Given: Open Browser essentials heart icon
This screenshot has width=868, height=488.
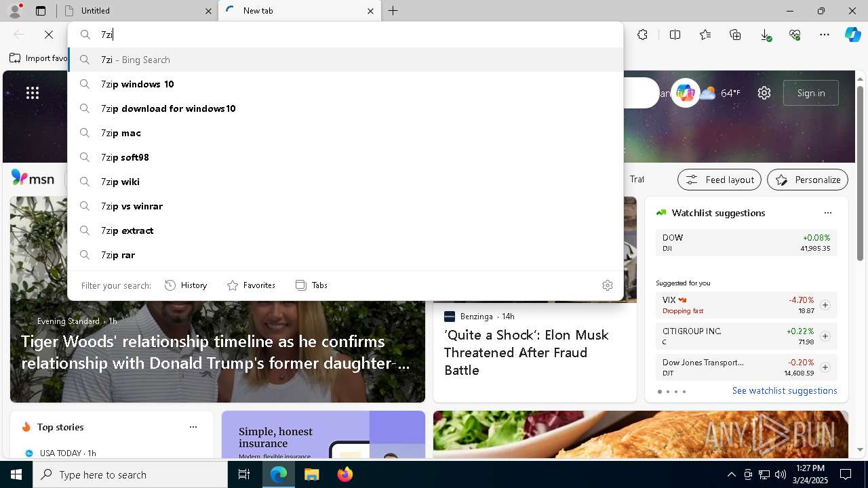Looking at the screenshot, I should (x=795, y=35).
